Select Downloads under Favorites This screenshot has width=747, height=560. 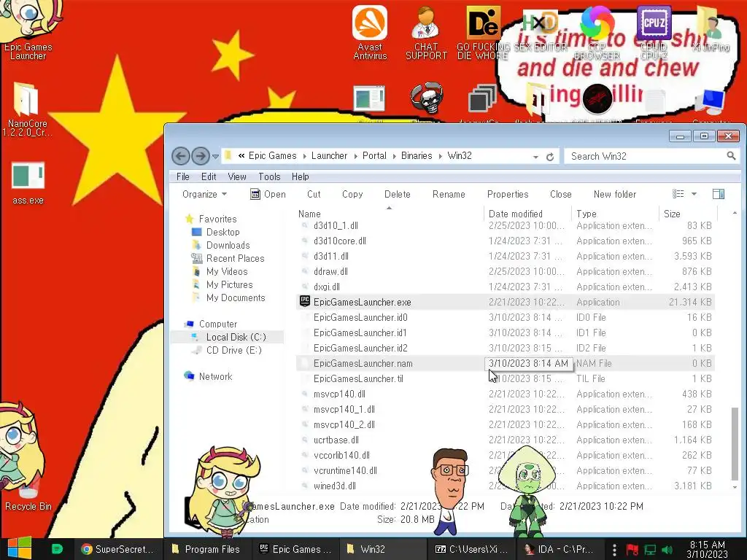pos(228,245)
